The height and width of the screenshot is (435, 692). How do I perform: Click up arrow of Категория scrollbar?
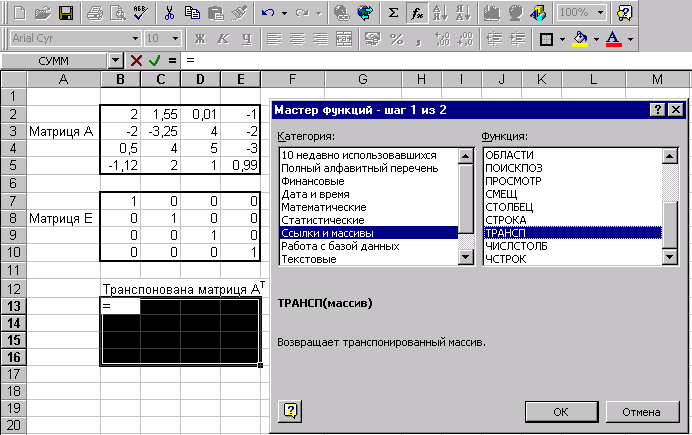coord(466,156)
